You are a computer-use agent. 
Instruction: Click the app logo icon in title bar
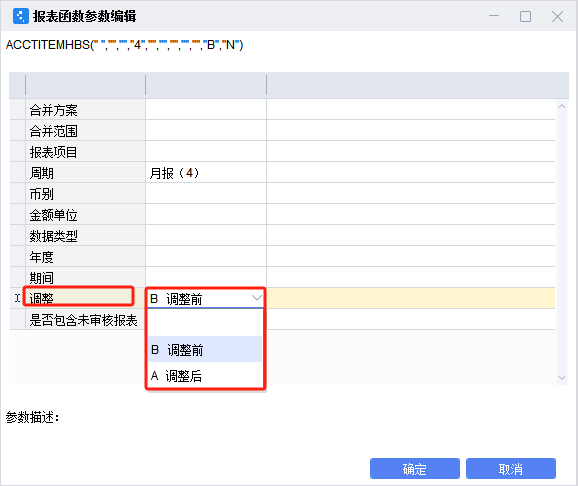(x=21, y=16)
